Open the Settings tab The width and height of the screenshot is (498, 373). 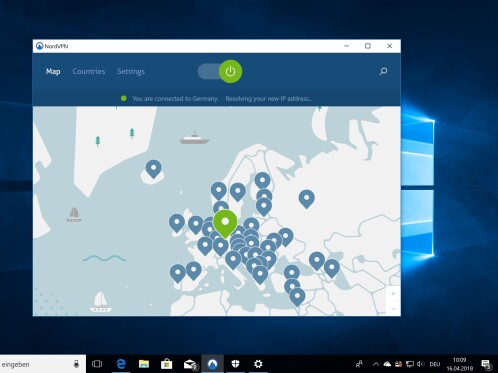tap(131, 71)
